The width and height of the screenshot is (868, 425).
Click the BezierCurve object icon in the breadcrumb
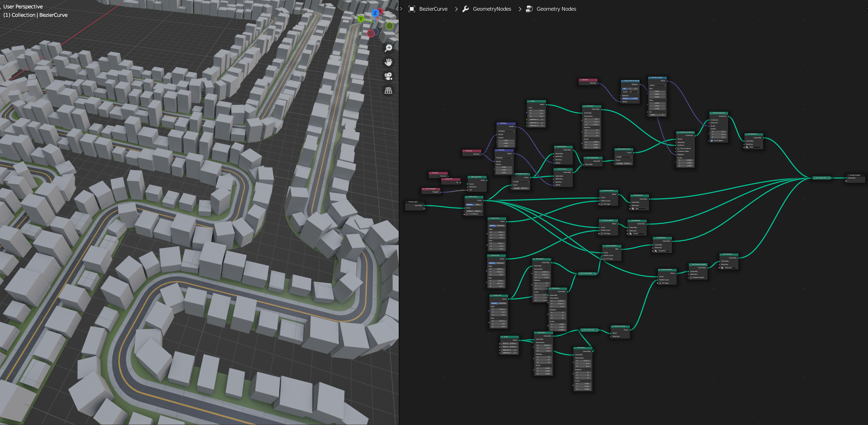pyautogui.click(x=412, y=9)
